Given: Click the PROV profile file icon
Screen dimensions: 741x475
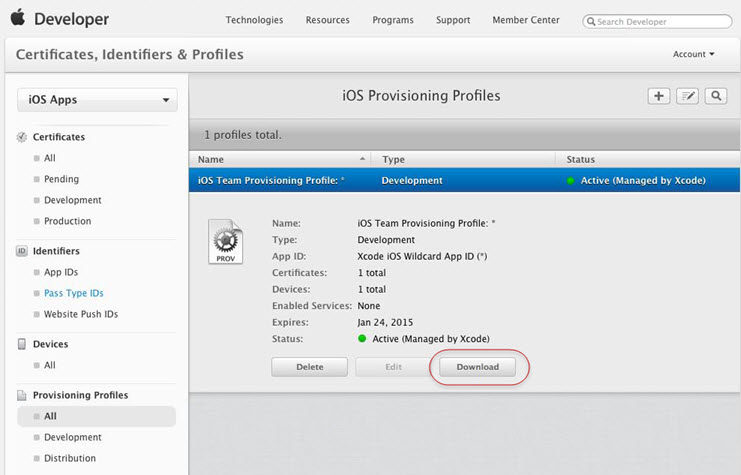Looking at the screenshot, I should click(223, 244).
